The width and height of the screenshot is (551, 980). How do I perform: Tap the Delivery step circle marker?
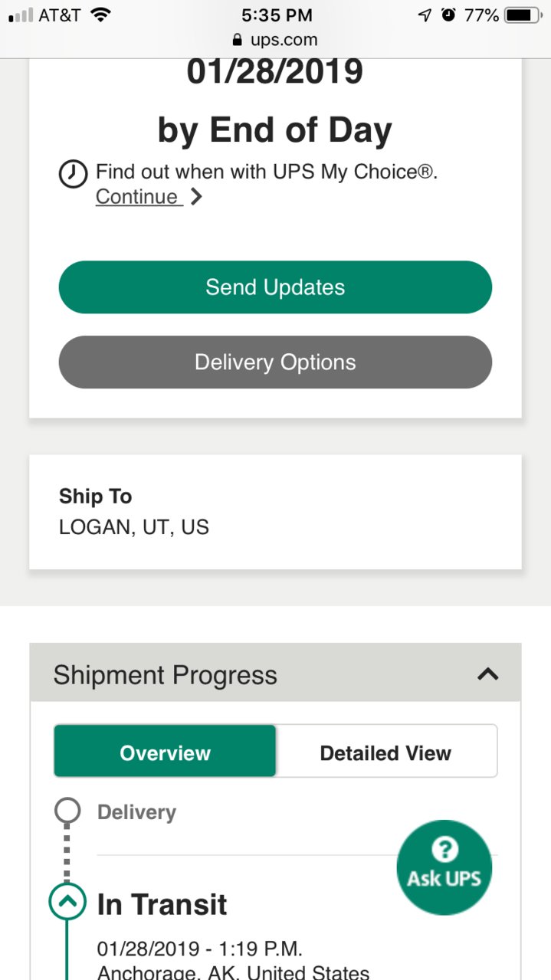tap(67, 811)
